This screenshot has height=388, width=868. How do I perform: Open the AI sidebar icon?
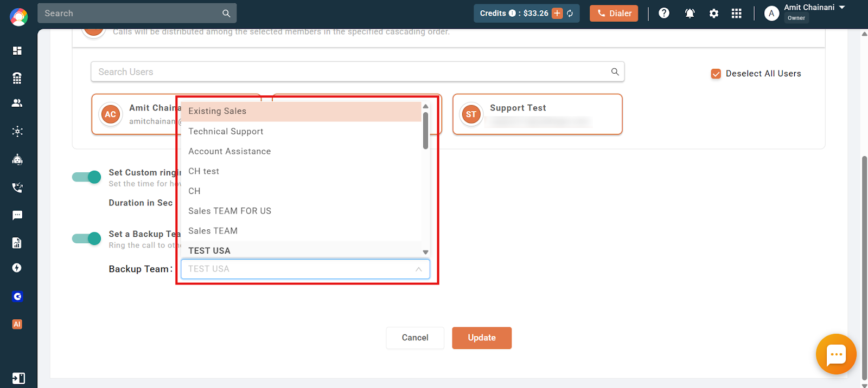coord(17,324)
